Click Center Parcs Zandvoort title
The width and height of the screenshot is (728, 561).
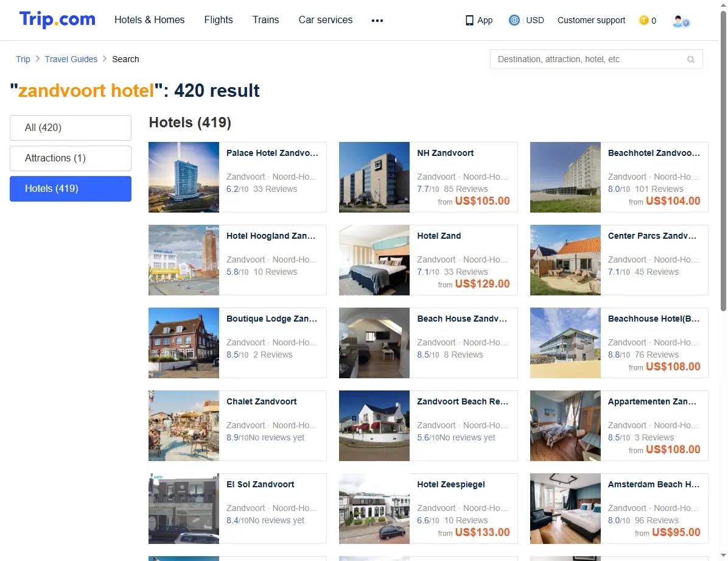(x=652, y=236)
